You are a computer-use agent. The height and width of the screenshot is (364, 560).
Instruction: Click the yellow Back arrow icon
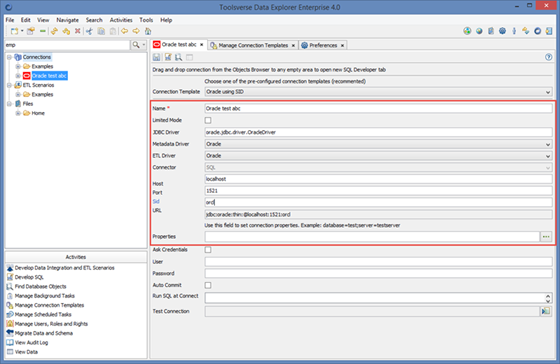click(x=124, y=31)
